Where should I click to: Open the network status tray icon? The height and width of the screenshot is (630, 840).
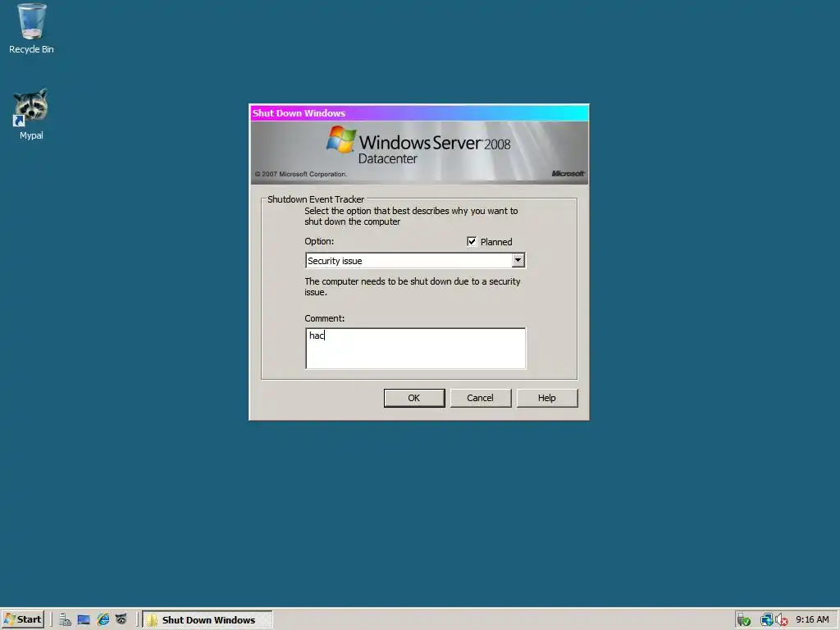[767, 620]
